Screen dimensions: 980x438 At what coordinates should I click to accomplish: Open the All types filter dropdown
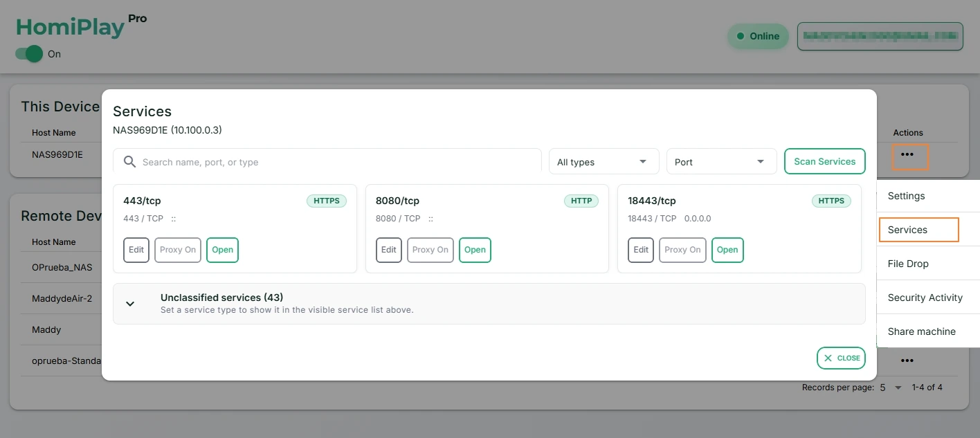click(x=604, y=162)
